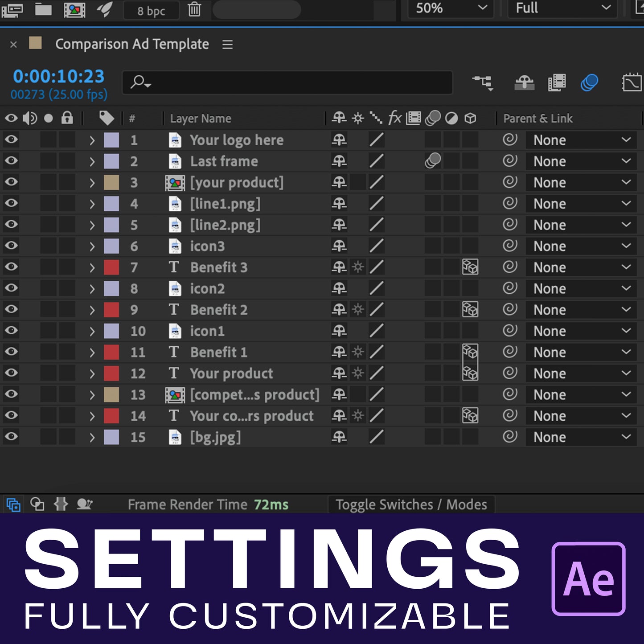The image size is (644, 644).
Task: Open the Comparison Ad Template panel menu
Action: 227,45
